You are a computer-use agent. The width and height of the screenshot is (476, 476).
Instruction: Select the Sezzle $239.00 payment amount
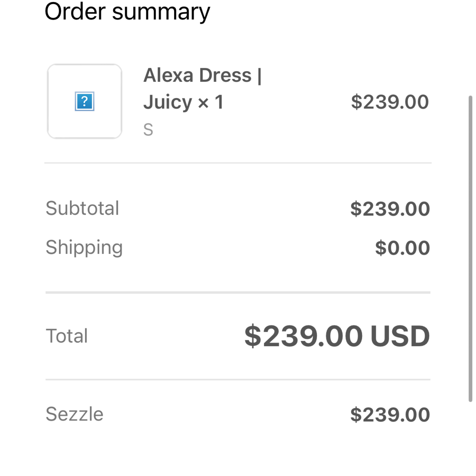click(x=390, y=415)
